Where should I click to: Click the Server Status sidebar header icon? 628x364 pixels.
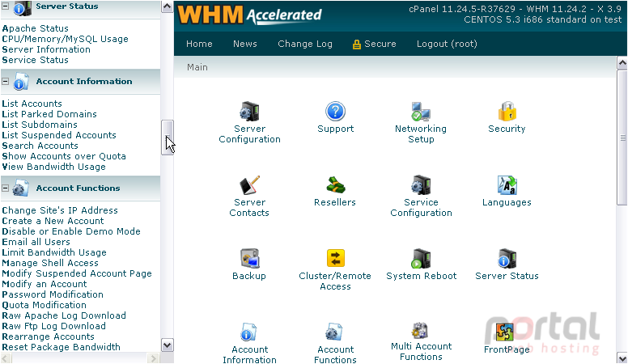tap(22, 7)
